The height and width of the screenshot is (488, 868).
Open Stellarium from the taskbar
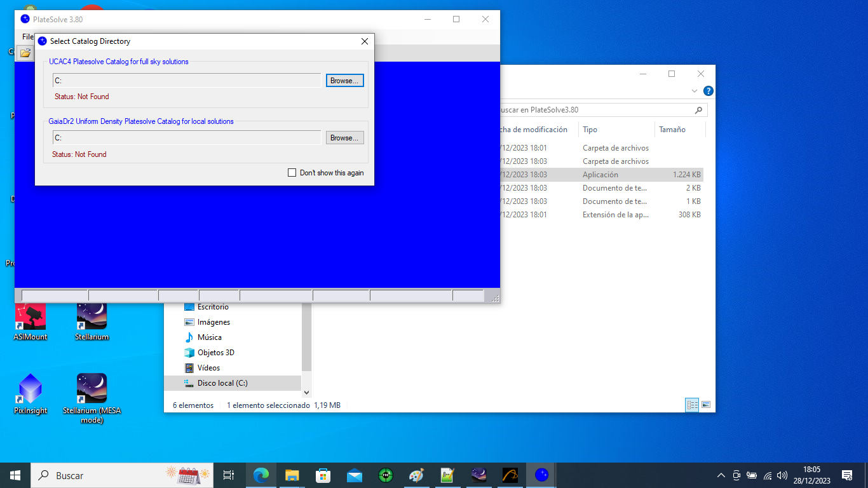pos(479,475)
